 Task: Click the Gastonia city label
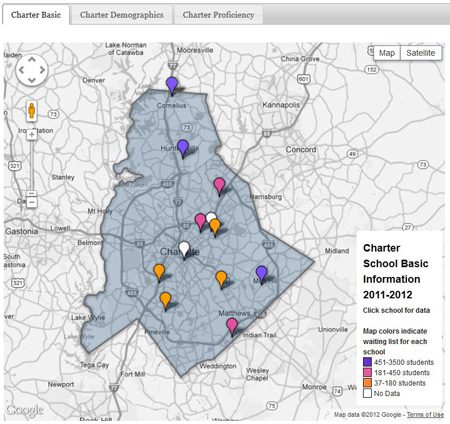click(21, 231)
